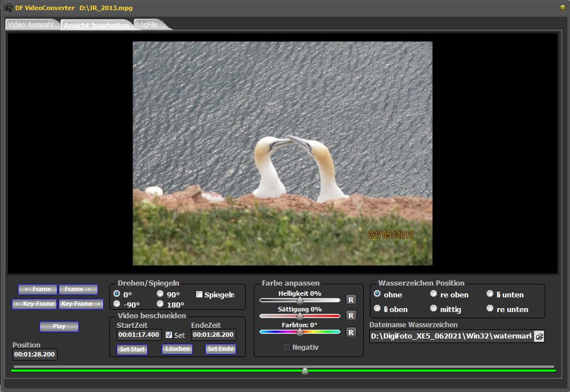Jump to previous key-frame
The height and width of the screenshot is (392, 570).
click(34, 304)
